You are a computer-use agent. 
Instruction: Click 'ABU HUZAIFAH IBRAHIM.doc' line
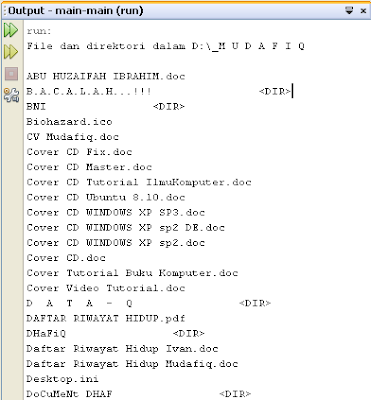pos(106,76)
